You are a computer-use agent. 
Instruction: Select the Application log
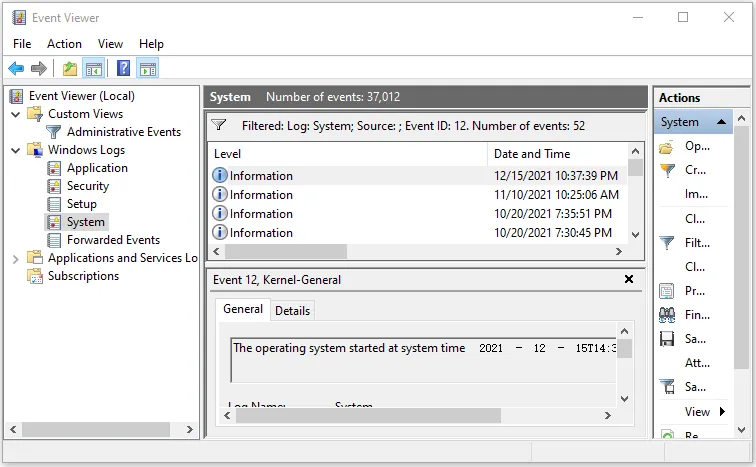(x=97, y=168)
